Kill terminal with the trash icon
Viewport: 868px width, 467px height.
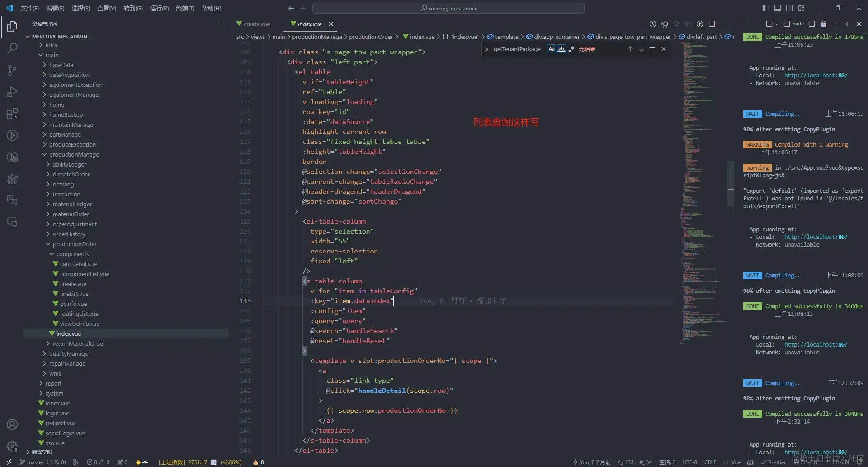pyautogui.click(x=824, y=24)
